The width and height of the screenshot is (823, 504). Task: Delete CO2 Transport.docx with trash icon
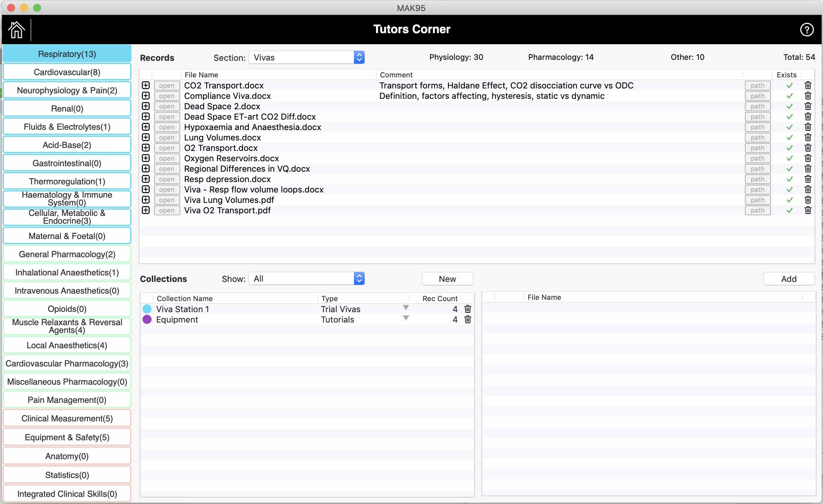808,86
